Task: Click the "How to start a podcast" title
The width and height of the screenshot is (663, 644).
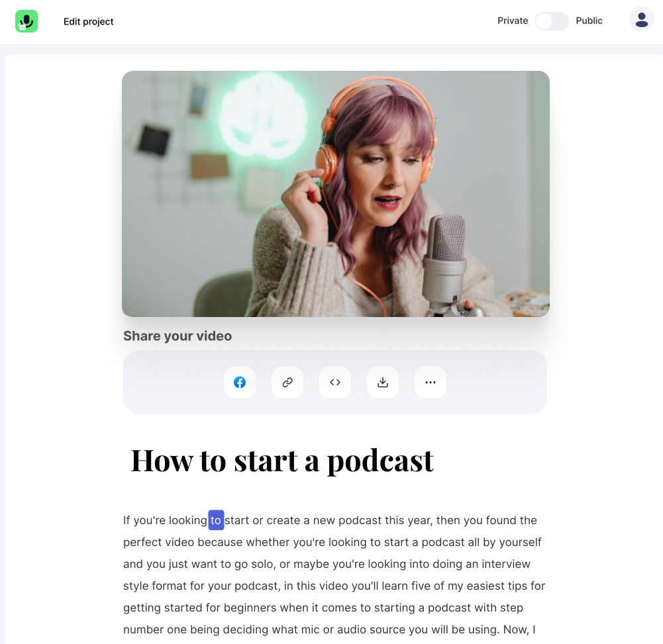Action: coord(282,461)
